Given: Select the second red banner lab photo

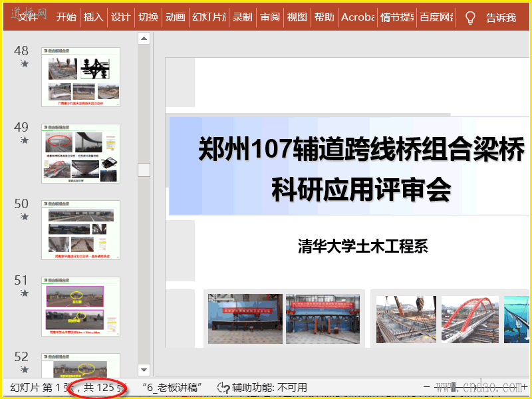Looking at the screenshot, I should tap(323, 319).
